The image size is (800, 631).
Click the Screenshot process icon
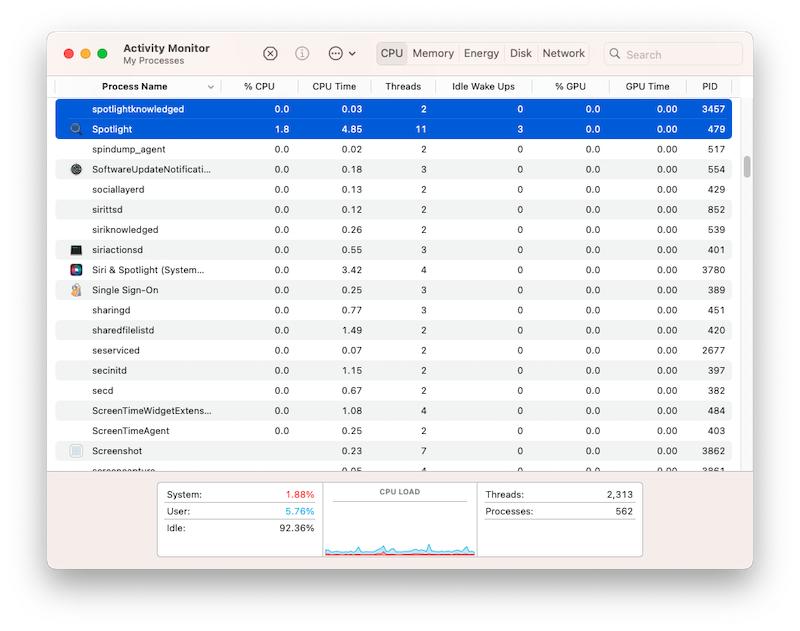click(x=76, y=451)
